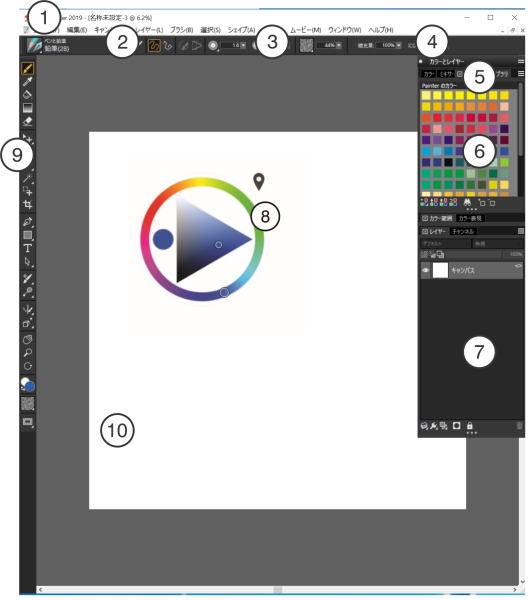Open the ヘルプ(H) menu
Screen dimensions: 532x600
381,30
